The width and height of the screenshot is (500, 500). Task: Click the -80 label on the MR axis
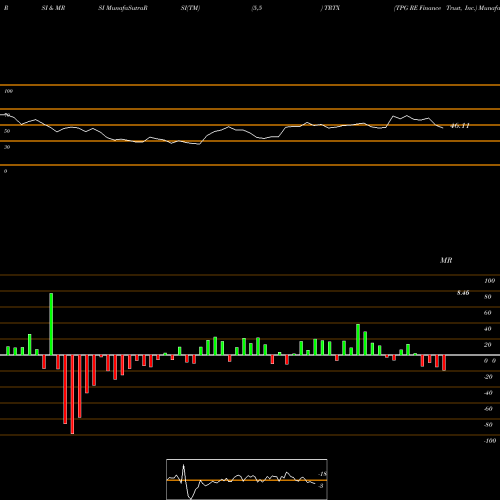(x=488, y=425)
